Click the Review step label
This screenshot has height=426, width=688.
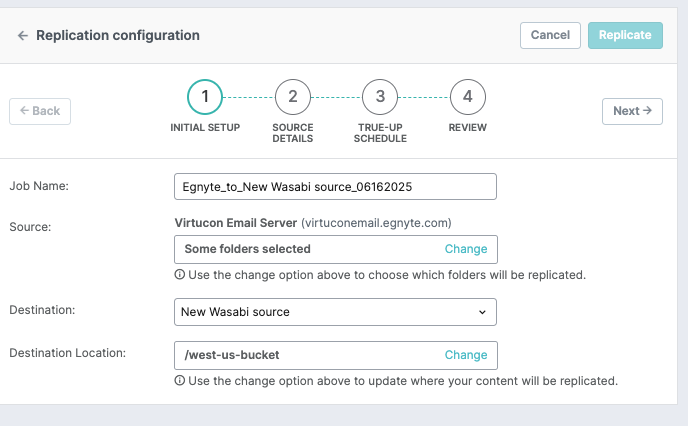tap(468, 128)
